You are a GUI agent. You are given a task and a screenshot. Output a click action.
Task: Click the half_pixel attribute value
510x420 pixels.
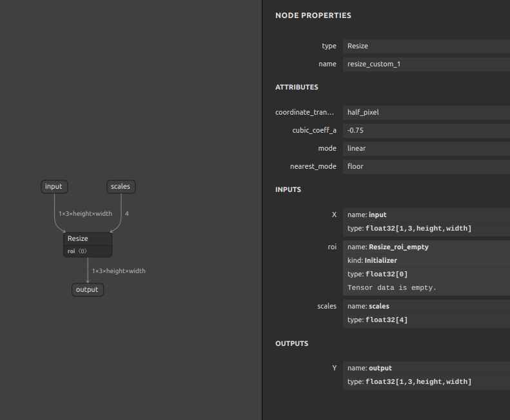[x=426, y=113]
